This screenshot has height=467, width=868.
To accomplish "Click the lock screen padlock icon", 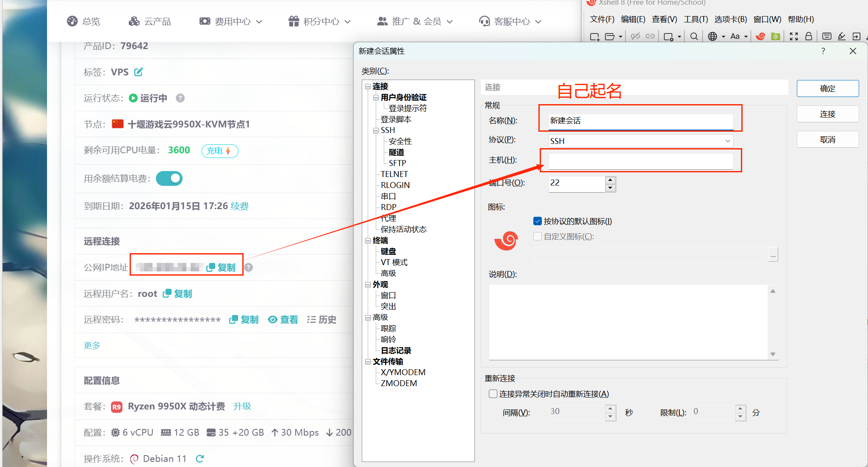I will coord(808,37).
